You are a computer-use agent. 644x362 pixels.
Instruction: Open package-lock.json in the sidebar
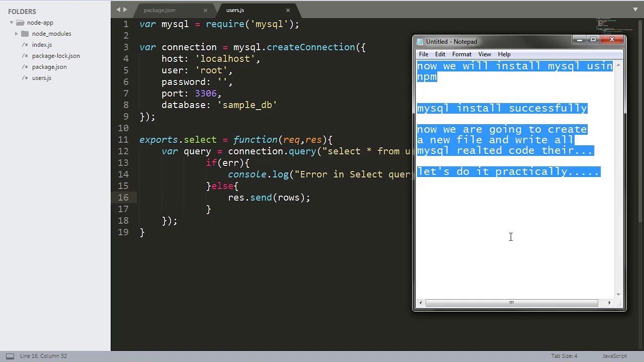56,56
